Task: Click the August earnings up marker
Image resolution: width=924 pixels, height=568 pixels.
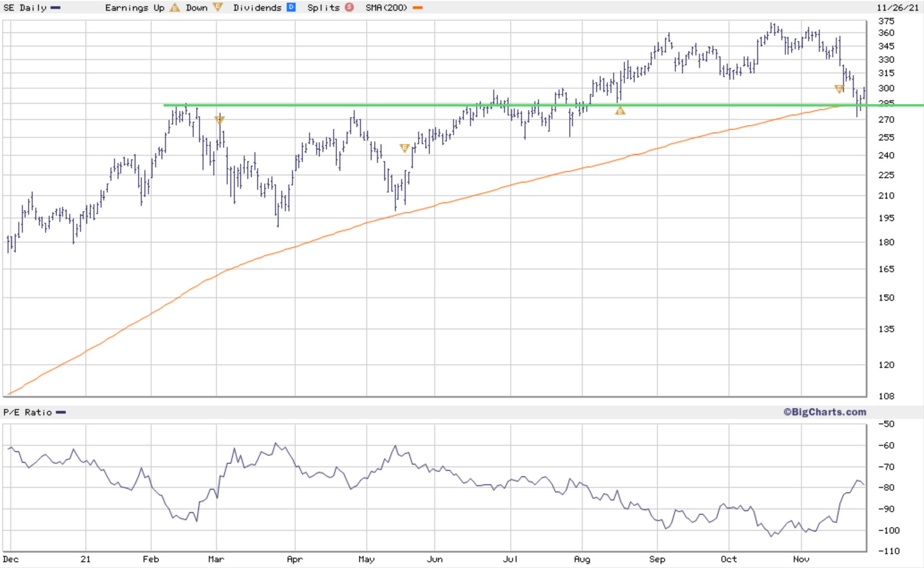Action: (620, 111)
